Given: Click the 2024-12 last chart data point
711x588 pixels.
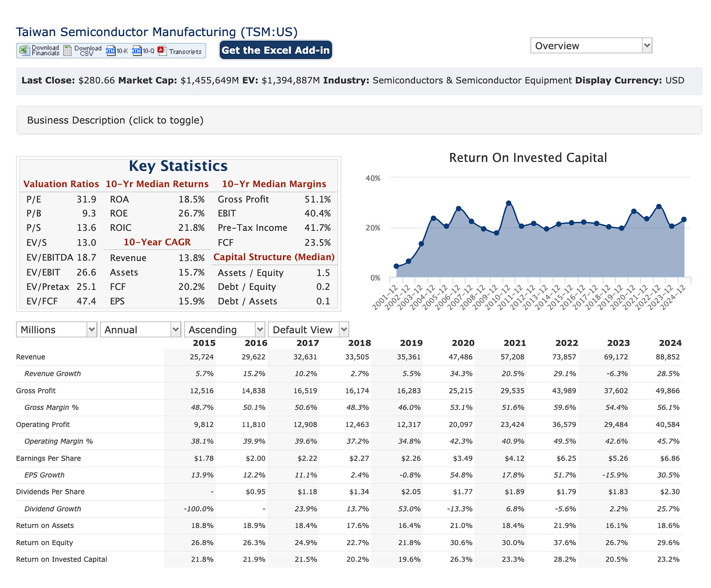Looking at the screenshot, I should pos(684,220).
